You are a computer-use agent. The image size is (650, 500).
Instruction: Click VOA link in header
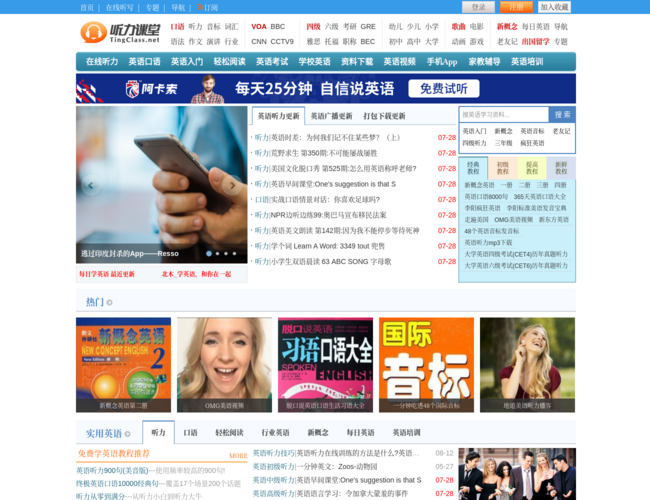pos(259,27)
